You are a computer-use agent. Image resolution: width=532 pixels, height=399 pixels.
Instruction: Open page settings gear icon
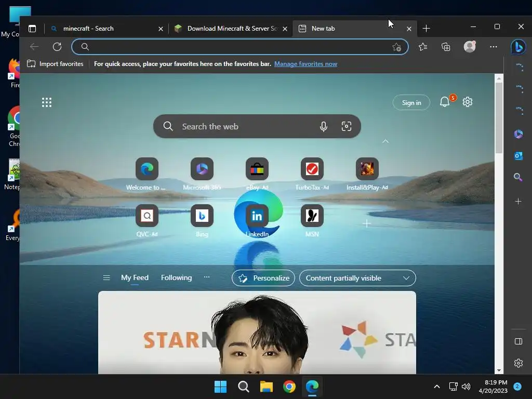[x=468, y=102]
